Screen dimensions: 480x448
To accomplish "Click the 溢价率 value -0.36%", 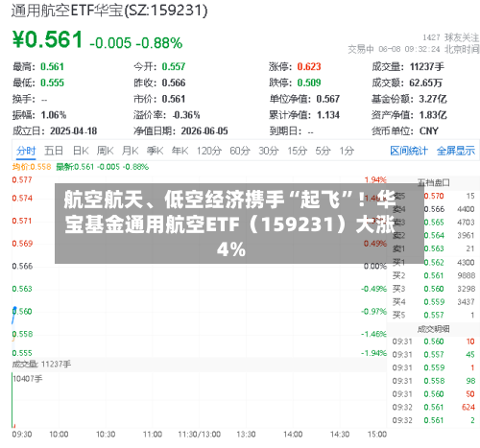I will [x=186, y=115].
